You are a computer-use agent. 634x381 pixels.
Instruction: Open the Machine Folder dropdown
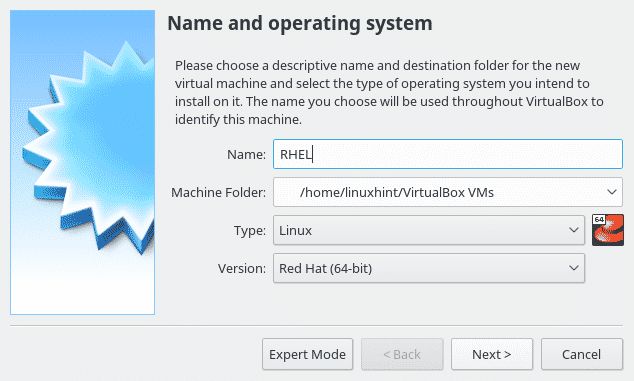coord(448,192)
